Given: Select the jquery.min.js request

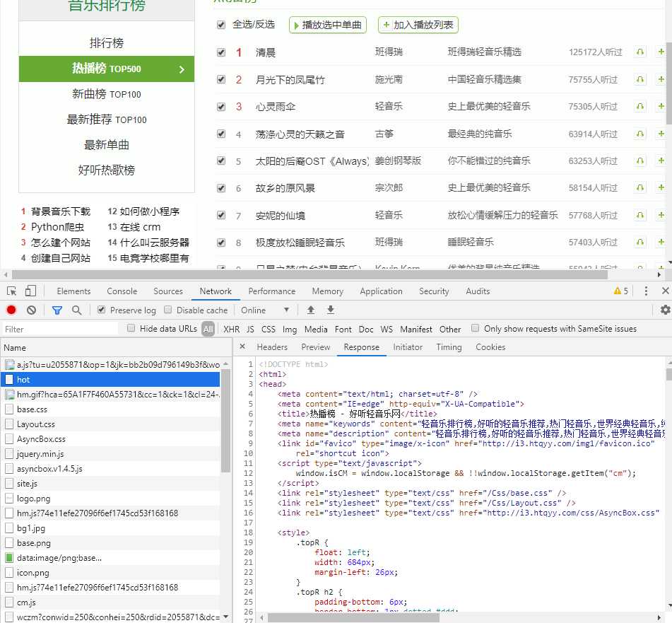Looking at the screenshot, I should 110,453.
